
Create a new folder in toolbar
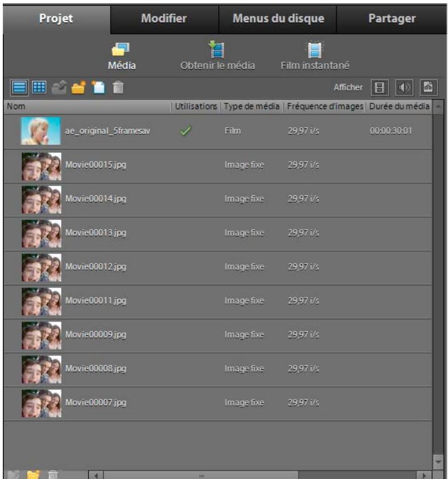(x=79, y=88)
